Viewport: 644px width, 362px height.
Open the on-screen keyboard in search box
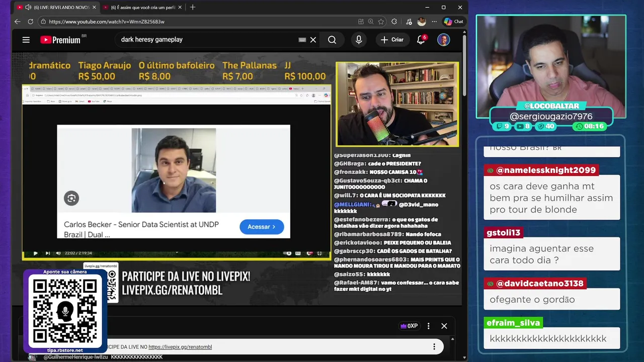point(302,40)
